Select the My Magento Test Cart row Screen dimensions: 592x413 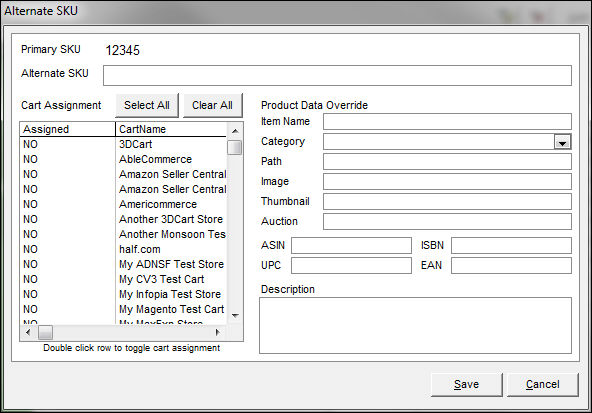coord(123,309)
